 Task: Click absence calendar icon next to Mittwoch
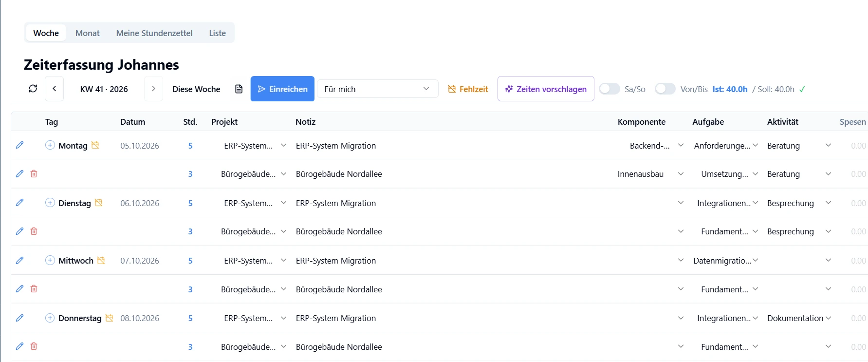pyautogui.click(x=101, y=260)
